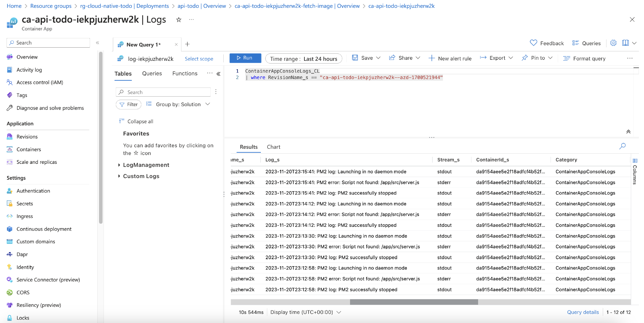Open more tabs ellipsis in schema pane

[209, 73]
